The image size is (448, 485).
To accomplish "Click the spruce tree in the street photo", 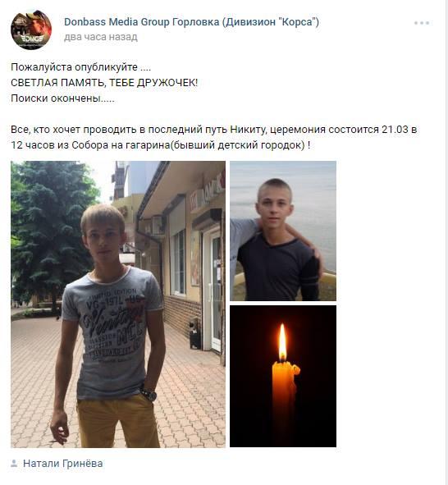I will (51, 229).
